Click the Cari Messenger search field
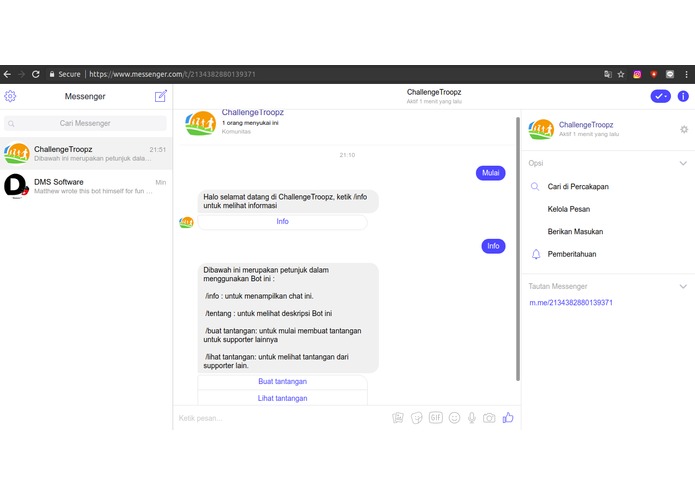Image resolution: width=695 pixels, height=494 pixels. click(85, 123)
